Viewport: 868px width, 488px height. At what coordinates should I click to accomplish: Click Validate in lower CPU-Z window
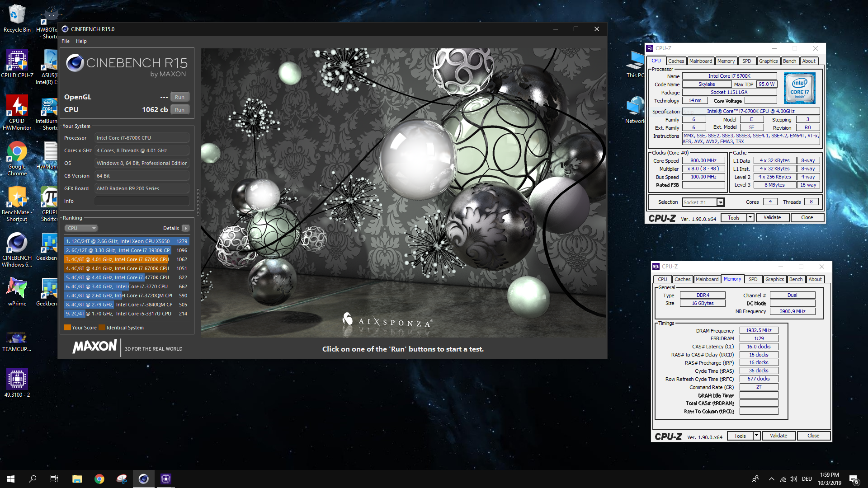pos(779,436)
